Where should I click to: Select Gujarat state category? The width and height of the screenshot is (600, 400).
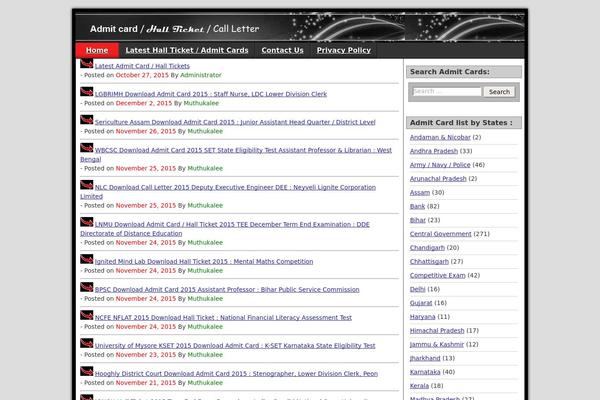[x=421, y=302]
